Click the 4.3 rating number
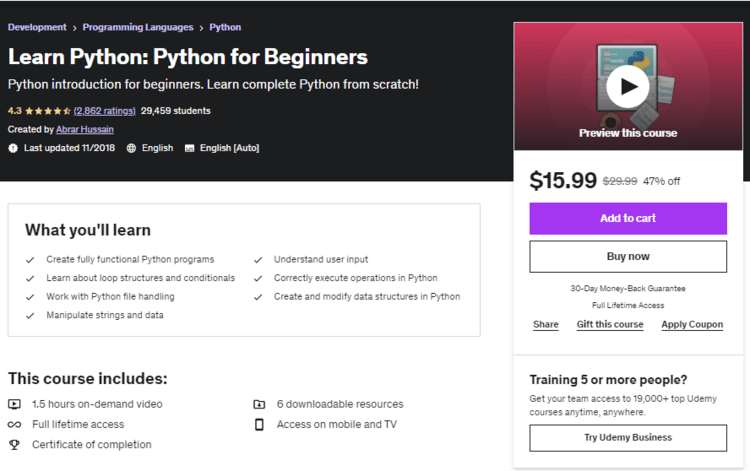The width and height of the screenshot is (750, 471). [15, 111]
